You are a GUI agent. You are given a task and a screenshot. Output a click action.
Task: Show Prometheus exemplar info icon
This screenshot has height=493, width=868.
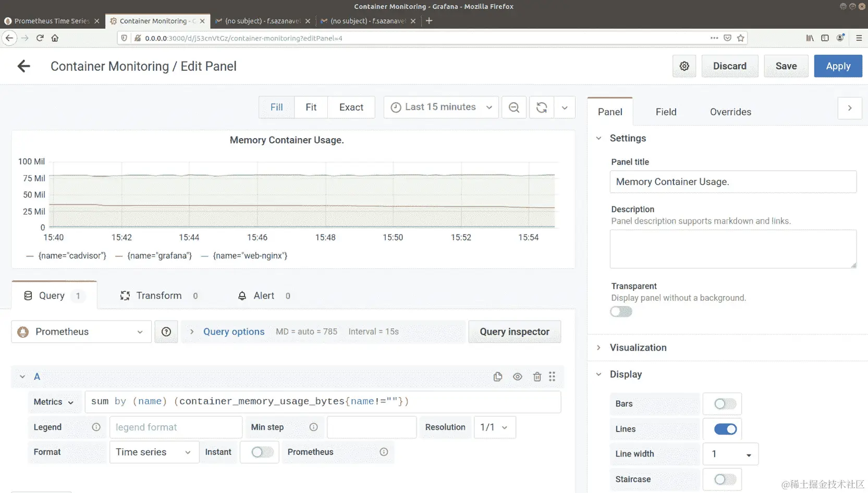[384, 452]
